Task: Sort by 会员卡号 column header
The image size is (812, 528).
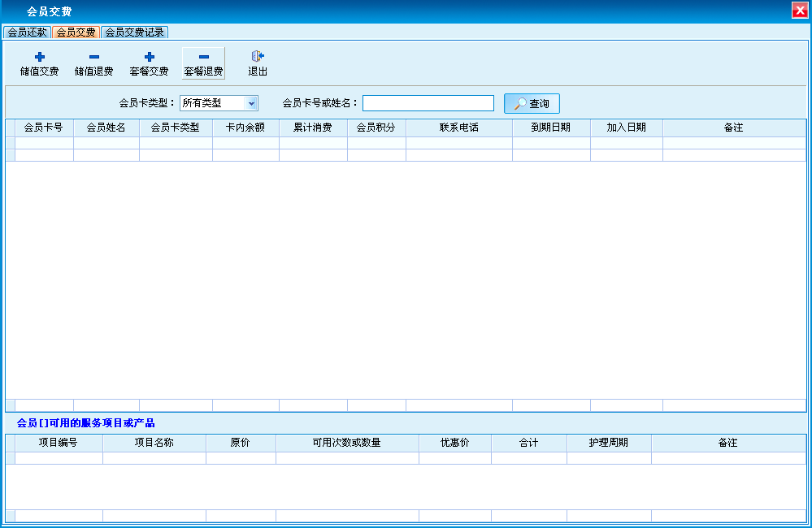Action: (x=44, y=128)
